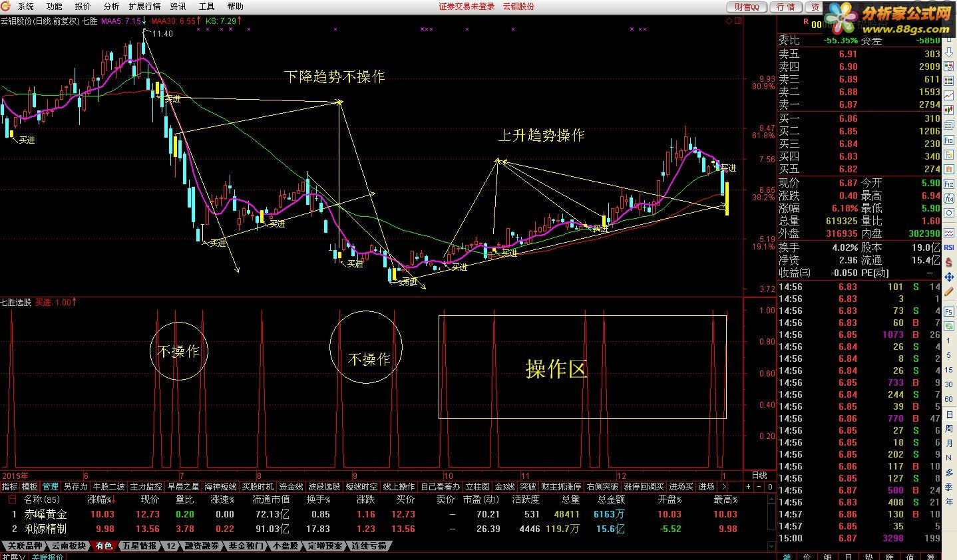Select the 赤峰黄金 stock row

click(386, 514)
